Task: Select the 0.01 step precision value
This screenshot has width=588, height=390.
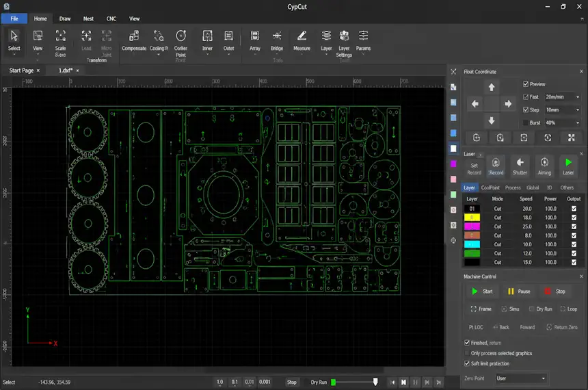Action: click(x=250, y=382)
